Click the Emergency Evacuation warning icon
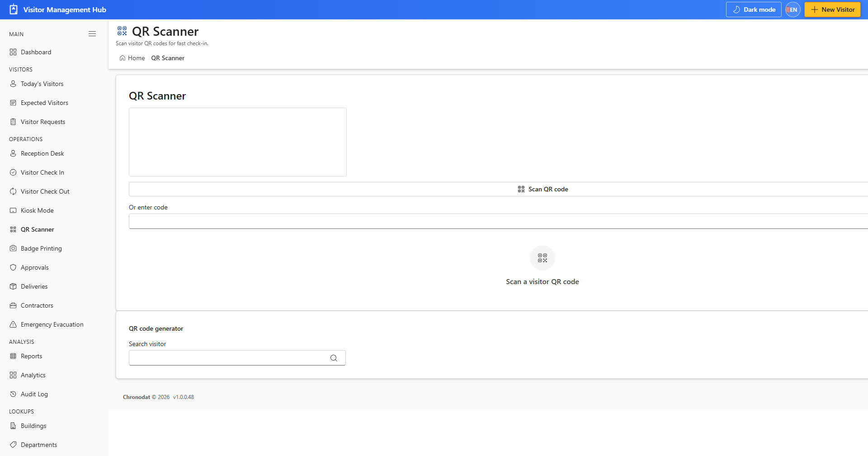868x456 pixels. [x=13, y=324]
